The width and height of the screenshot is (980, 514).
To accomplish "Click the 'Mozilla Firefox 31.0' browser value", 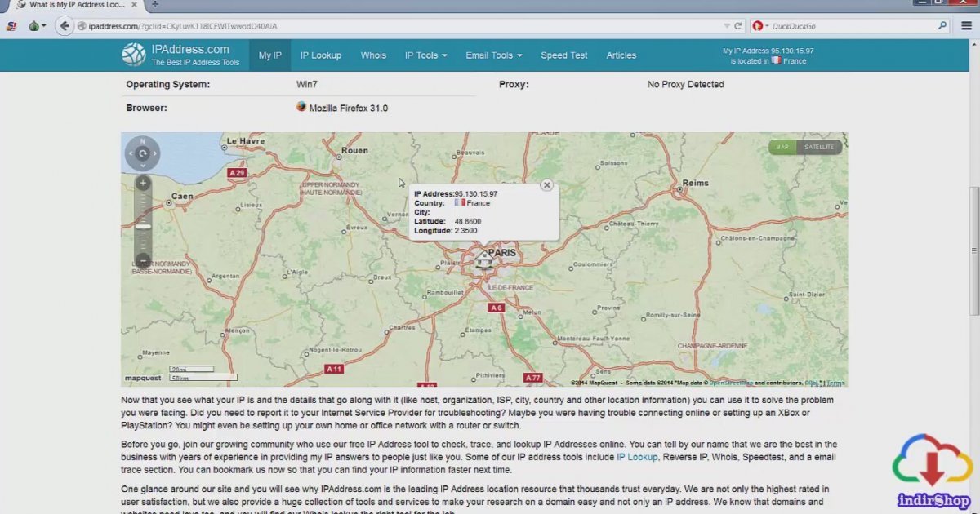I will (x=349, y=108).
